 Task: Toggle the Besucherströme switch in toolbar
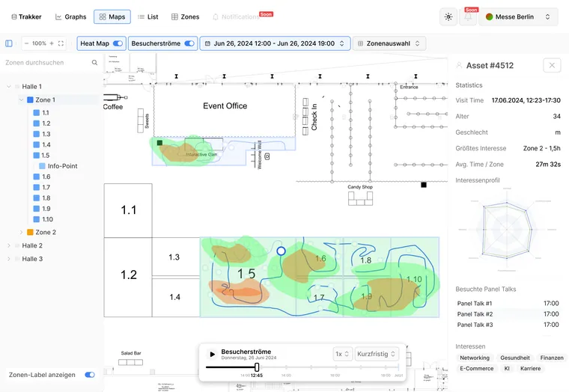[189, 43]
